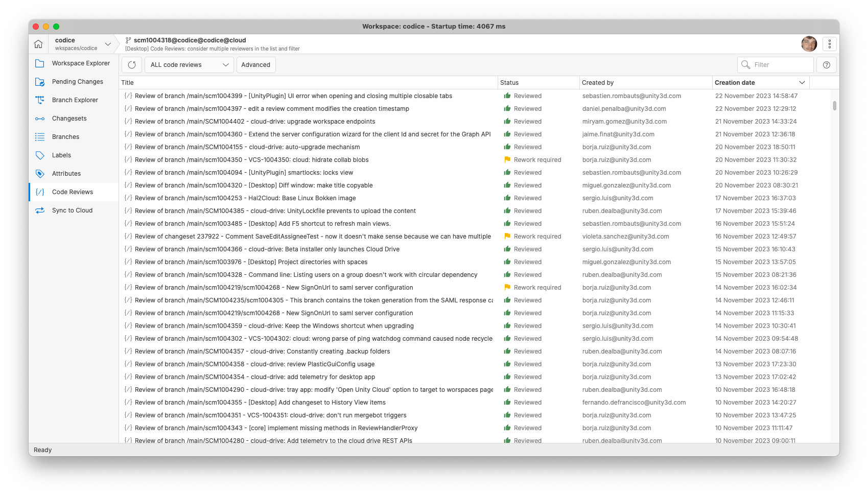Stay on the Code Reviews tab
The height and width of the screenshot is (494, 868).
coord(73,192)
